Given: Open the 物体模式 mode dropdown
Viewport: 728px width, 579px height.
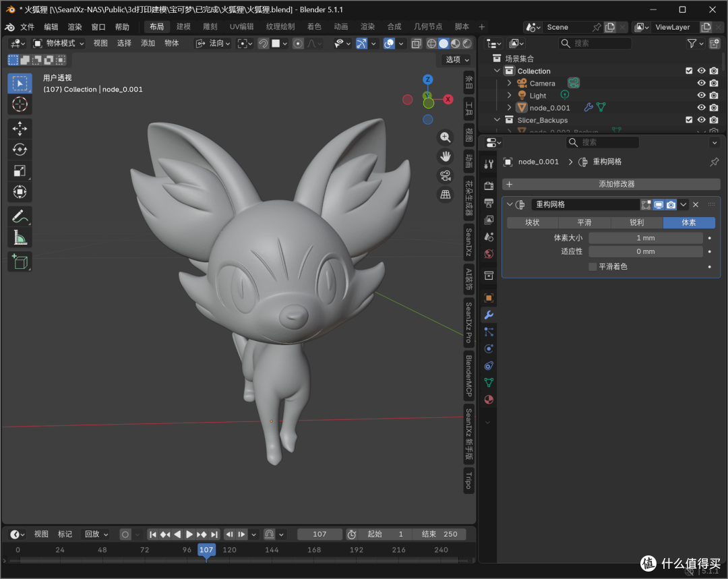Looking at the screenshot, I should [59, 43].
